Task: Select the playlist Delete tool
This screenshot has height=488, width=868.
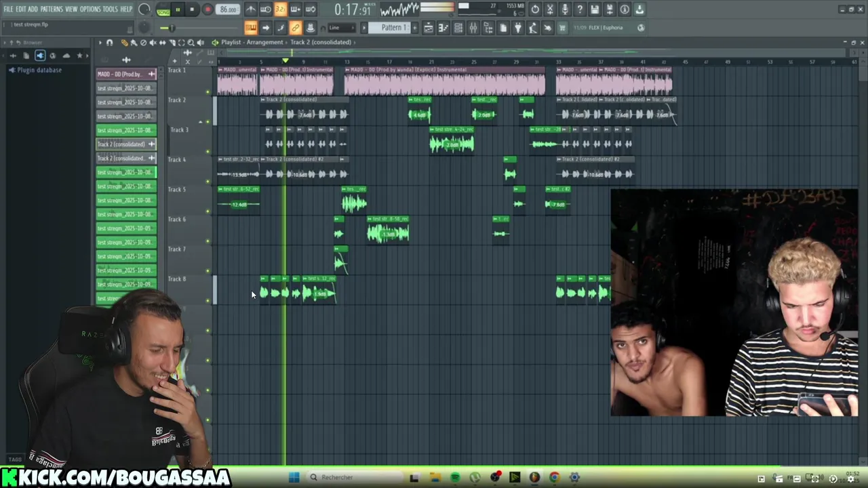Action: pyautogui.click(x=143, y=43)
